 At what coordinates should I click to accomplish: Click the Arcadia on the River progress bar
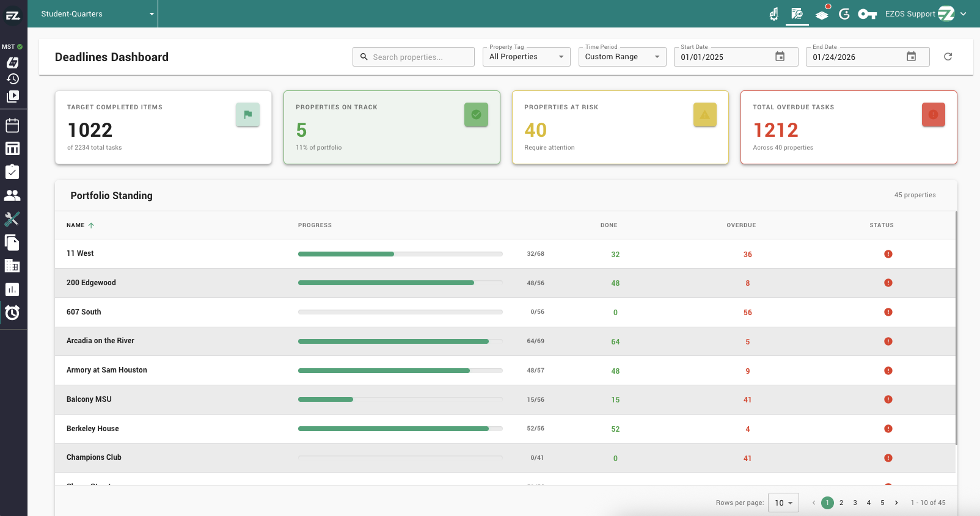point(400,341)
